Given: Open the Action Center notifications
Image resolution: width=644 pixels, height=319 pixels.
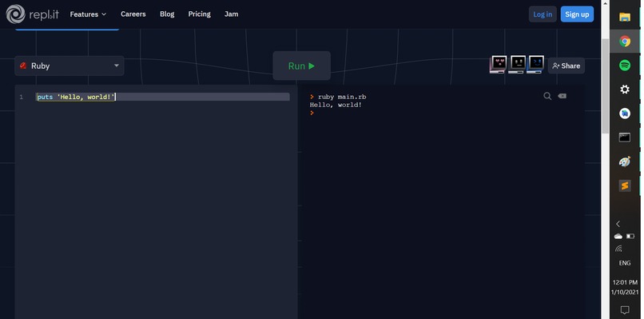Looking at the screenshot, I should [625, 309].
